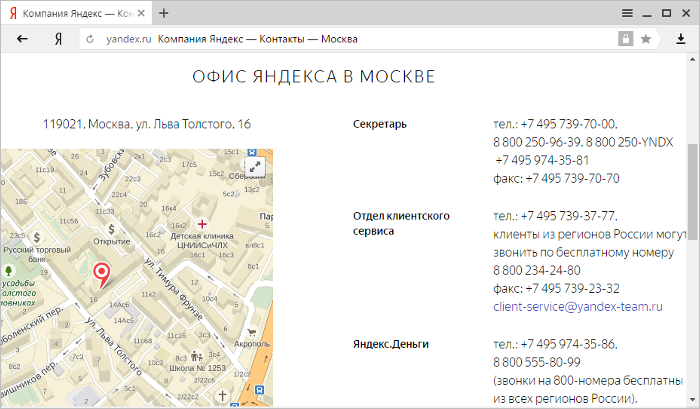Click Русский торговый банк dollar icon
This screenshot has width=700, height=409.
(x=37, y=237)
